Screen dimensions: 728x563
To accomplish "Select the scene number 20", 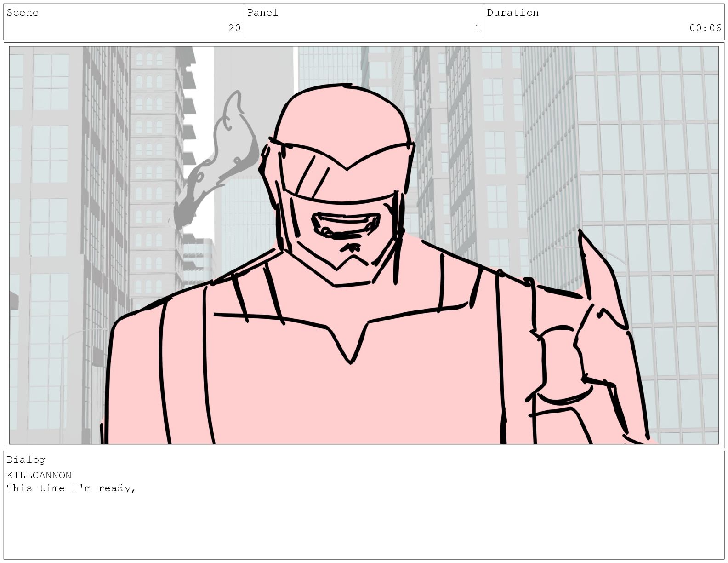I will [234, 28].
